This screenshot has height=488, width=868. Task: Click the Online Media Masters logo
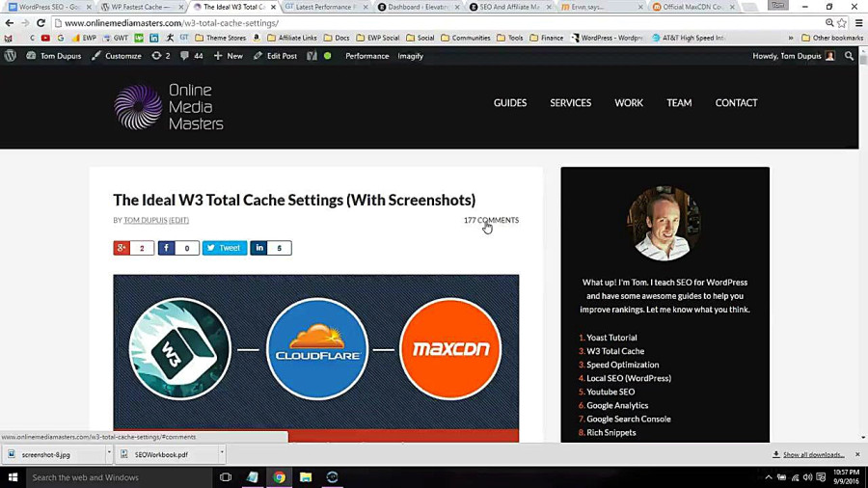point(168,107)
